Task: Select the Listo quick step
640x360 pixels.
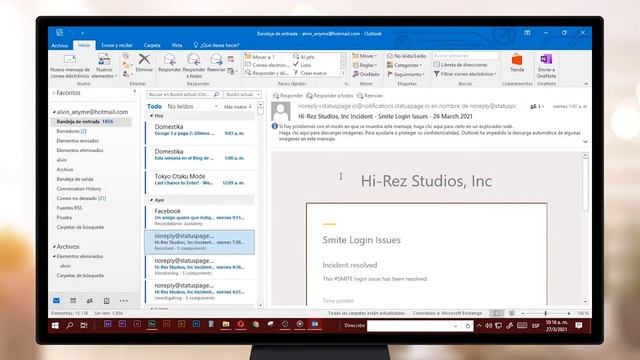Action: point(302,65)
